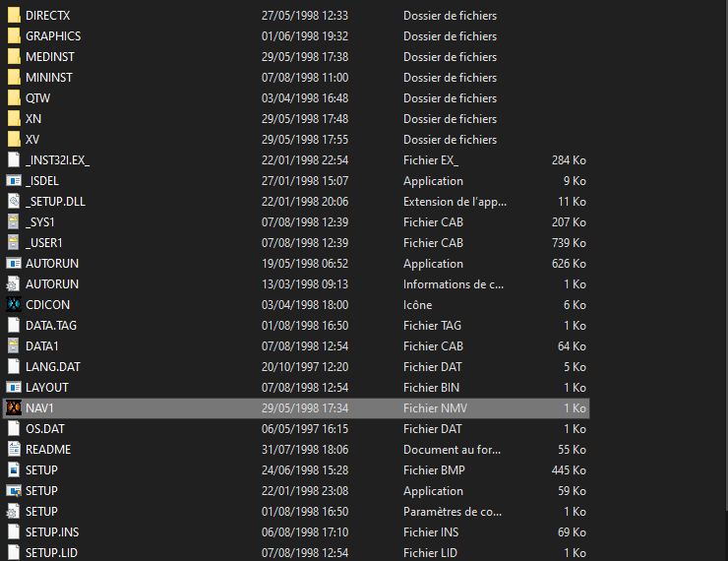Click the QTW folder entry
Screen dimensions: 728x561
coord(296,98)
